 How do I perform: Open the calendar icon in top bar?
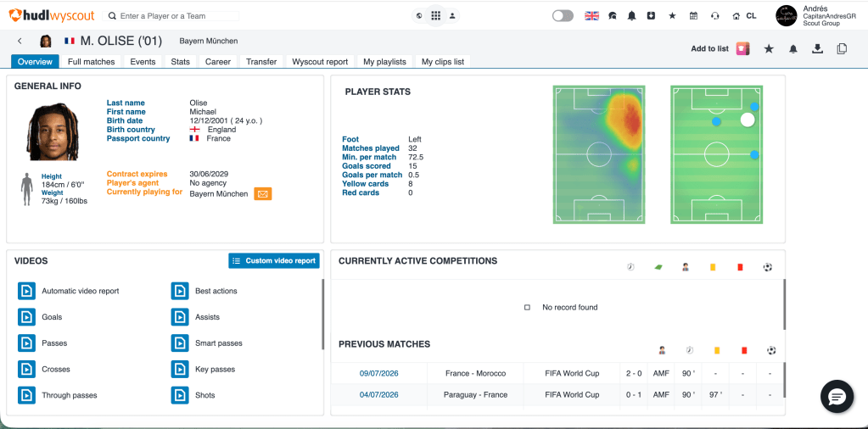point(693,16)
